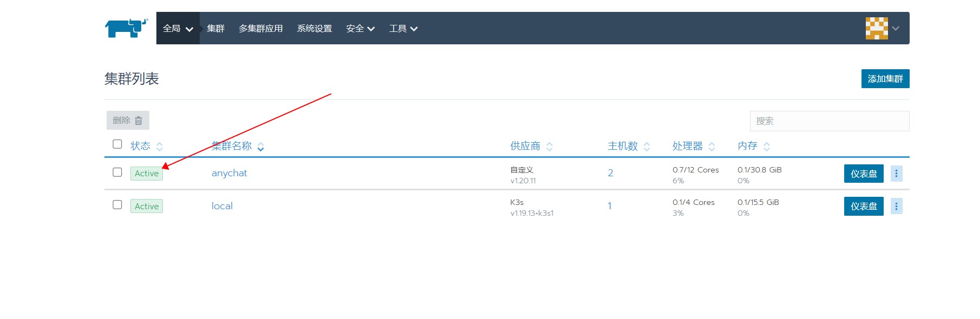Viewport: 980px width, 319px height.
Task: Open three-dot actions menu for local
Action: click(x=896, y=206)
